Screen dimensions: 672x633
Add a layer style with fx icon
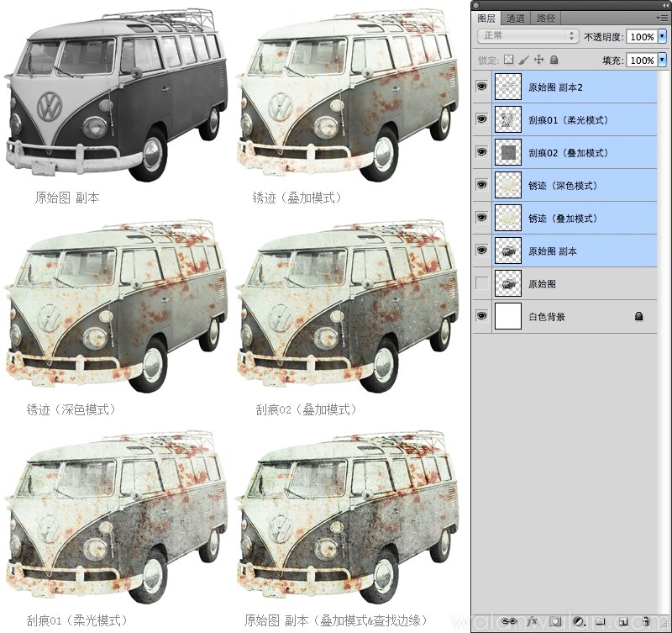531,621
